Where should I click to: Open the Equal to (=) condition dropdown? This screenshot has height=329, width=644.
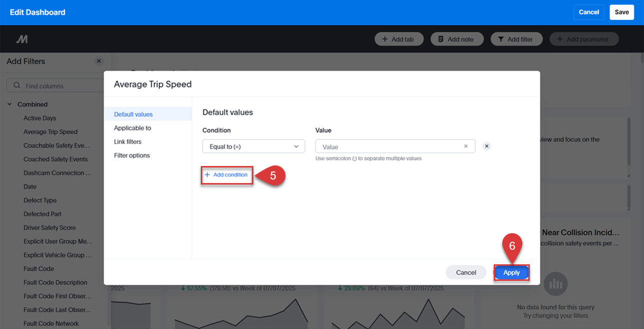click(253, 146)
